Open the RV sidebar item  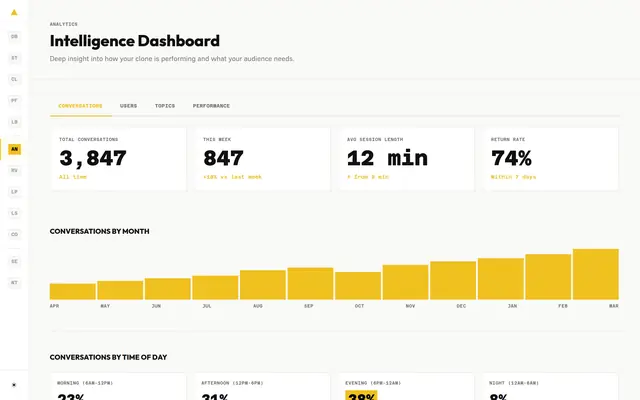tap(14, 171)
